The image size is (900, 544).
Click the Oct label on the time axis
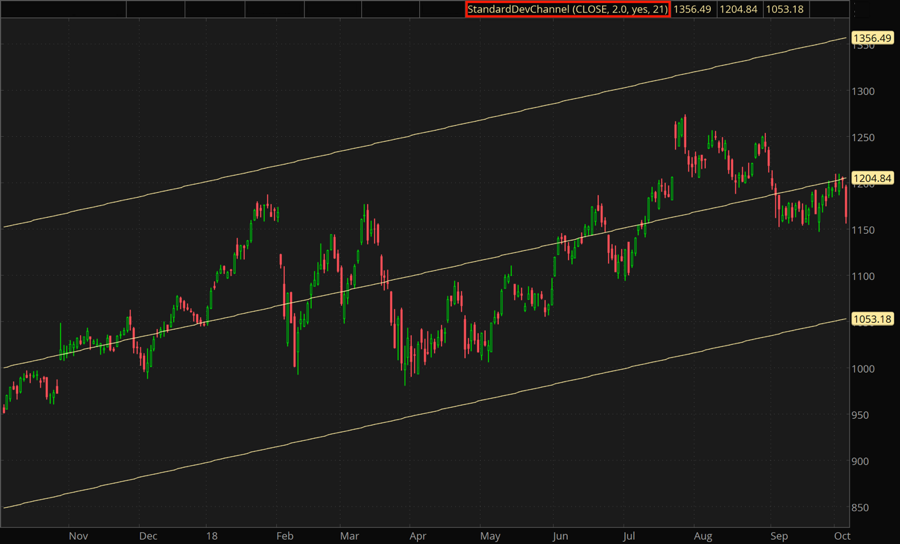click(x=836, y=535)
